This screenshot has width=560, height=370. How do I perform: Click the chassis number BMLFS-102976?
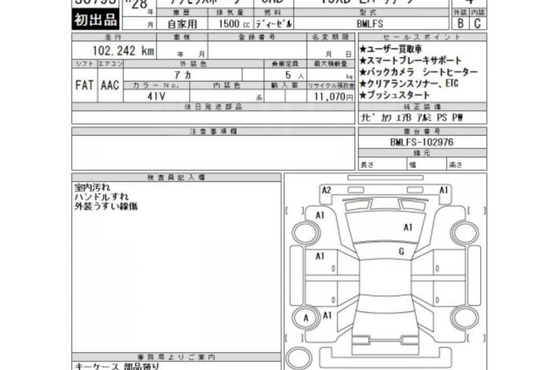coord(422,142)
